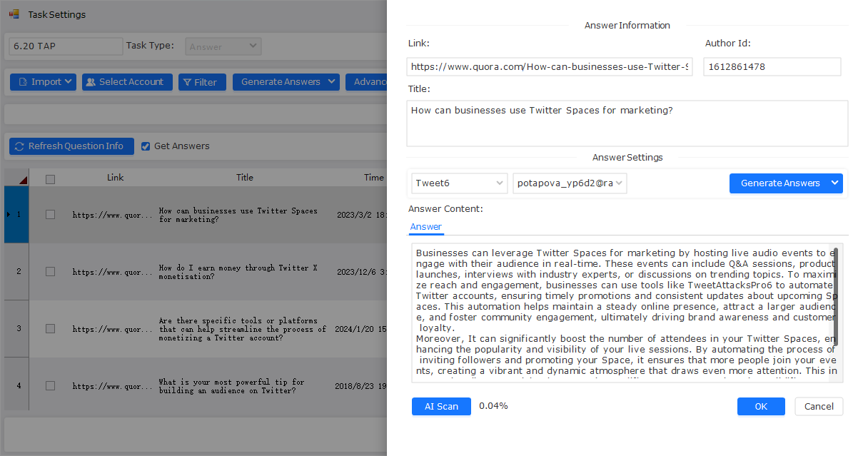
Task: Open the Task Type dropdown showing Answer
Action: (223, 46)
